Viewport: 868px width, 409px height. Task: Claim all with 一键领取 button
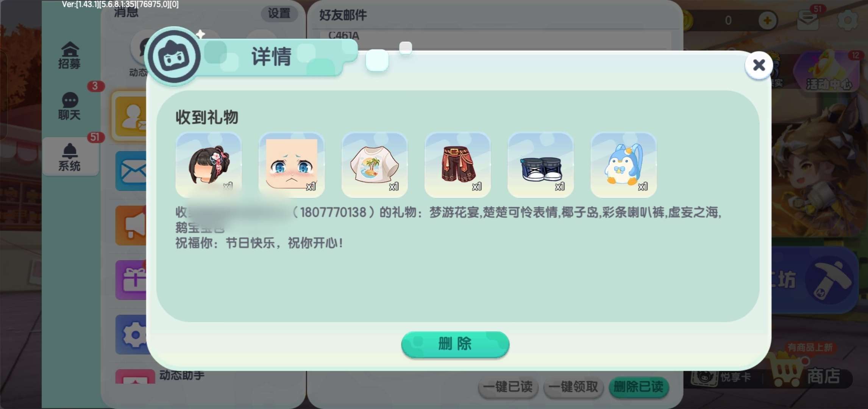coord(573,387)
